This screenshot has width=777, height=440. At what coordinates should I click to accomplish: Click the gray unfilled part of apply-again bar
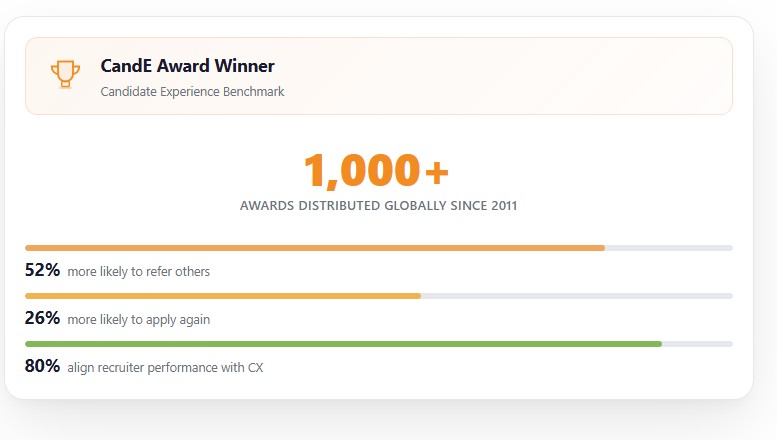click(x=577, y=296)
